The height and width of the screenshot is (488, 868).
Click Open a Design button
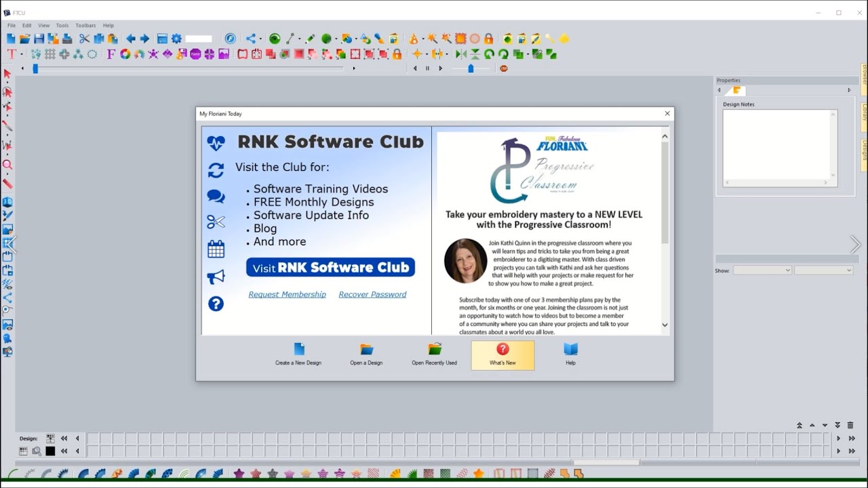point(366,355)
